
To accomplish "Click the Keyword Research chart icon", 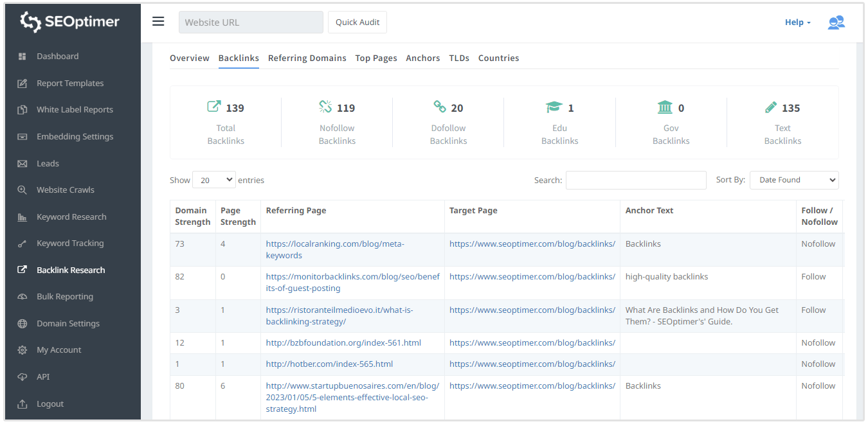I will [x=23, y=217].
